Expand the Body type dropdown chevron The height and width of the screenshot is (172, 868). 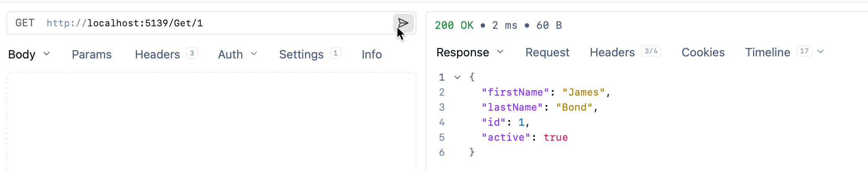click(x=47, y=54)
